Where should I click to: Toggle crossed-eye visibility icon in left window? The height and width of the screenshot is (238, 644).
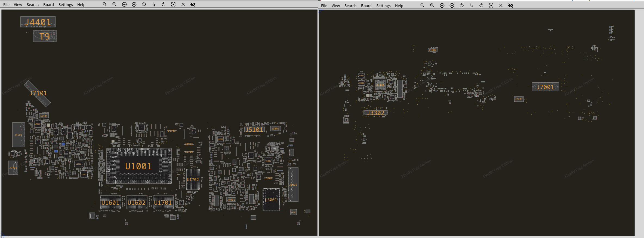[193, 4]
